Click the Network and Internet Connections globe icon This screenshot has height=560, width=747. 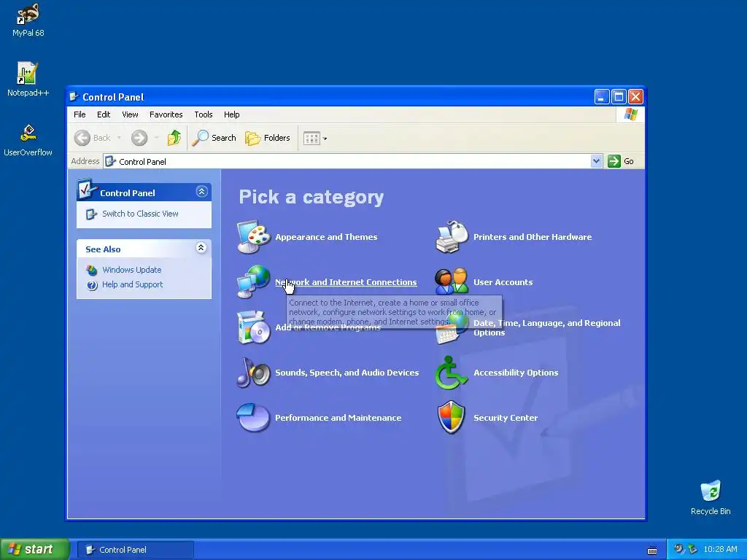click(253, 282)
